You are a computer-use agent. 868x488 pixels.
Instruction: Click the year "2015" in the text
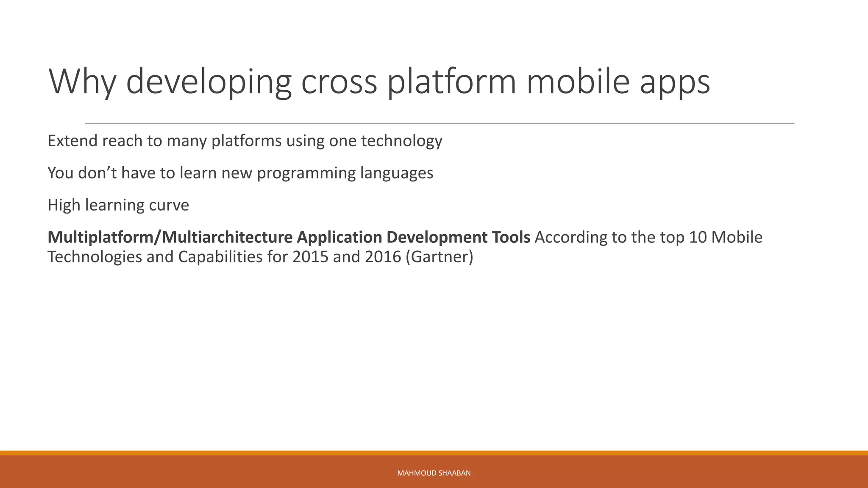[x=310, y=257]
